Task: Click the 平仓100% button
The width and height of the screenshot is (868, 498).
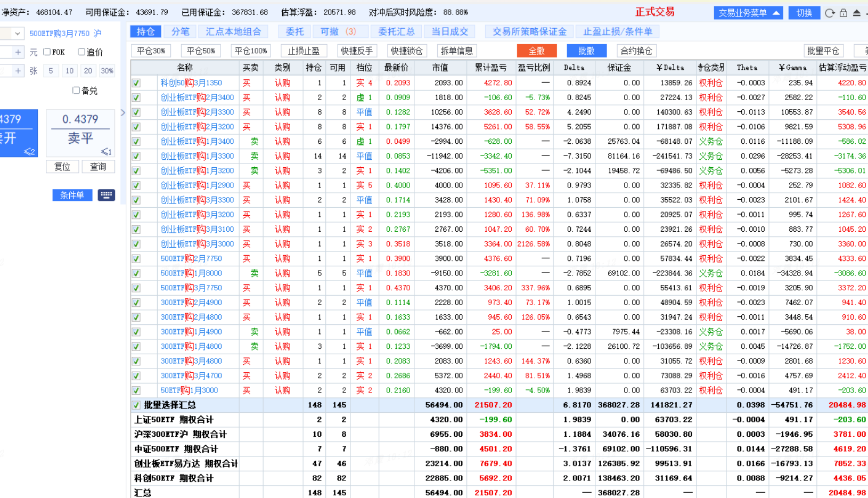Action: pos(251,51)
